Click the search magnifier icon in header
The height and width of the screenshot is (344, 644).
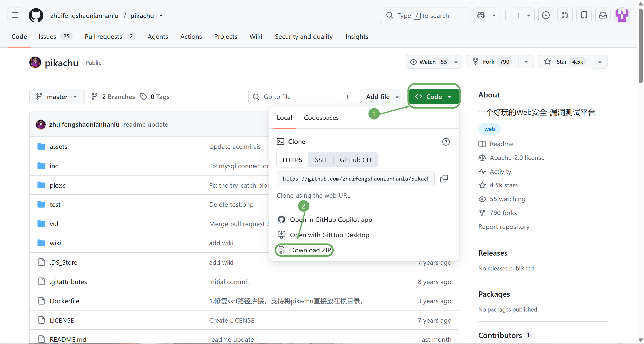pos(389,15)
